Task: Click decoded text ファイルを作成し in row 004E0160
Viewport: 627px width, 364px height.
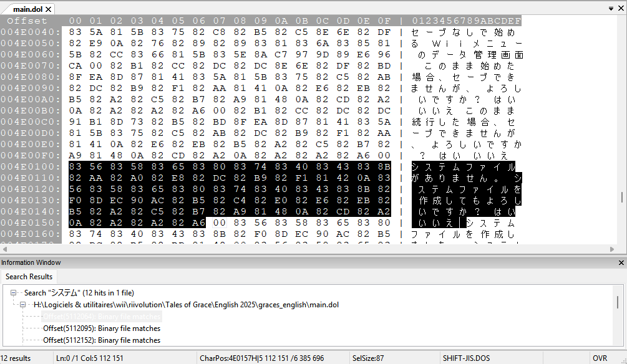Action: tap(464, 234)
